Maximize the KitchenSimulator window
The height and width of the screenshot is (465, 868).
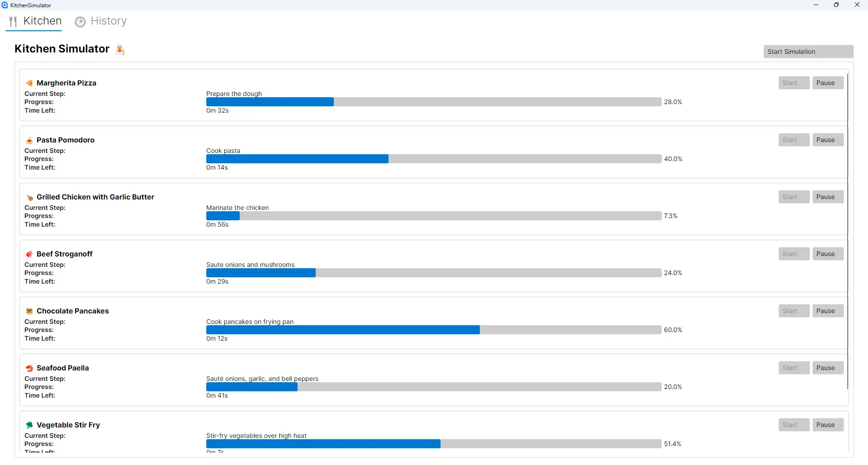(x=836, y=5)
